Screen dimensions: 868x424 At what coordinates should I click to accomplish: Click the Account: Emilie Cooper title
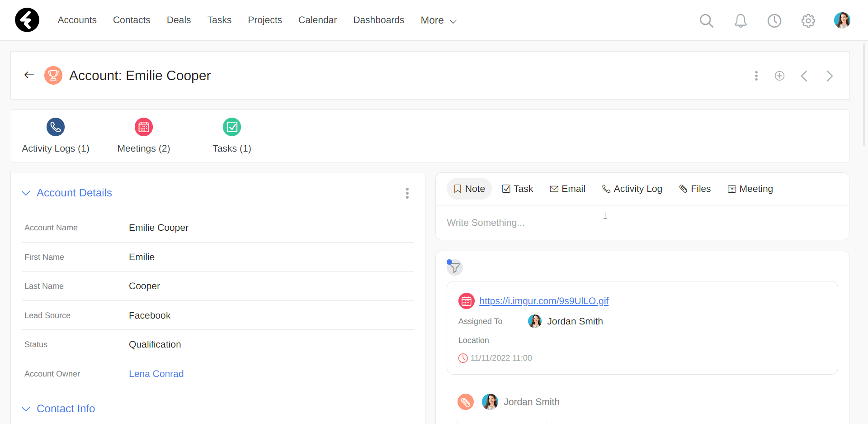pyautogui.click(x=140, y=76)
